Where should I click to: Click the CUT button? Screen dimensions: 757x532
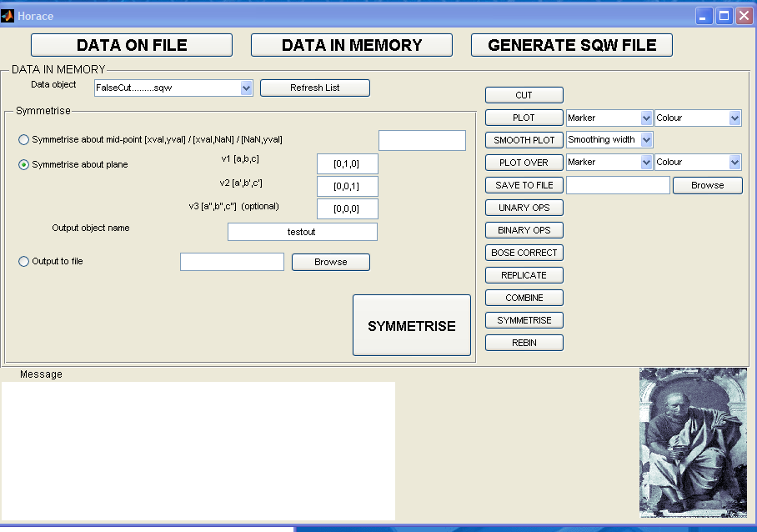524,95
